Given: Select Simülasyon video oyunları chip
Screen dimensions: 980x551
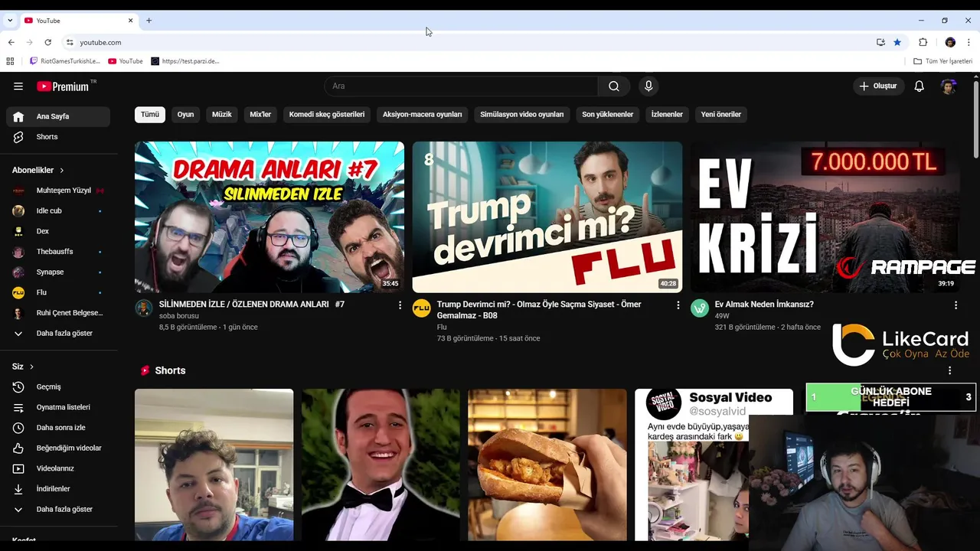Looking at the screenshot, I should 522,115.
